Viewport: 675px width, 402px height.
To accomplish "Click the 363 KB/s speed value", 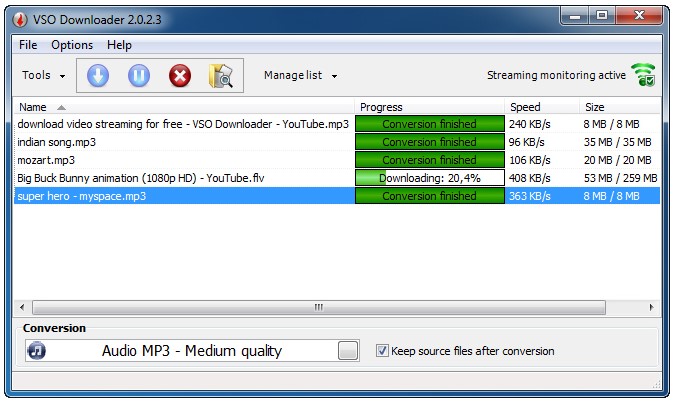I will pos(529,196).
